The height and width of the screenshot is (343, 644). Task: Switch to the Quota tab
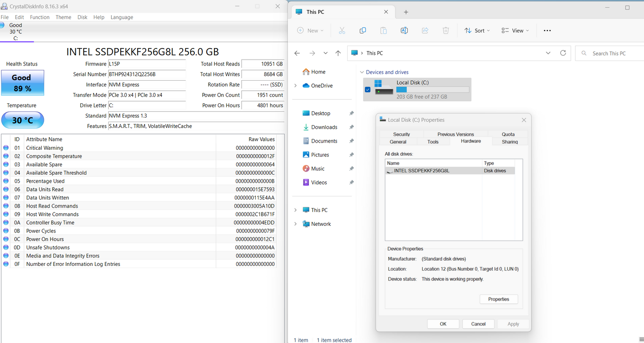point(508,134)
